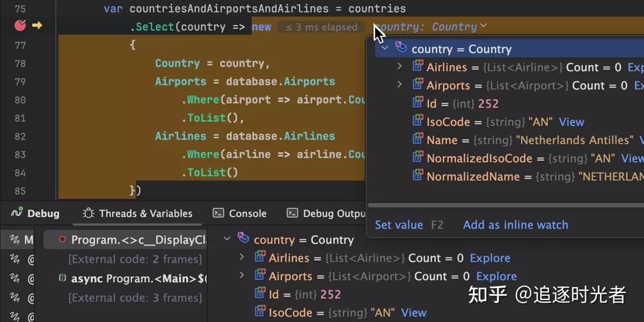644x322 pixels.
Task: Click the Debug Output tab's console icon
Action: tap(292, 213)
